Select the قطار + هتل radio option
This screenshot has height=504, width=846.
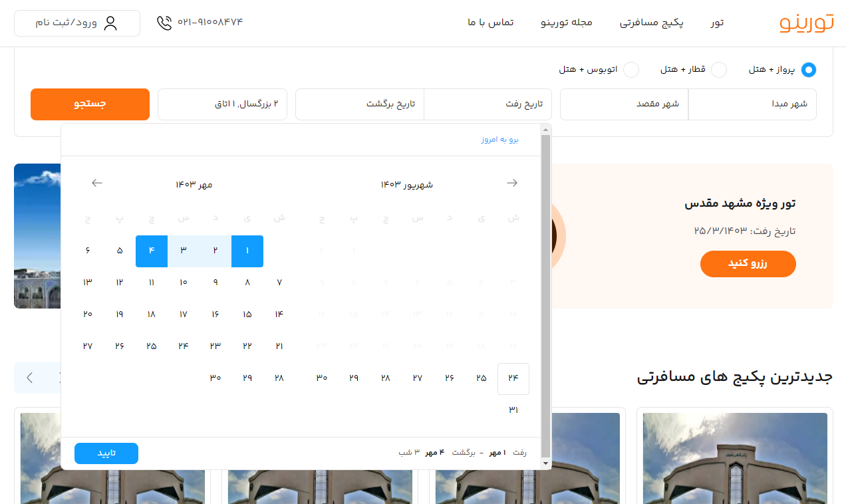point(719,70)
